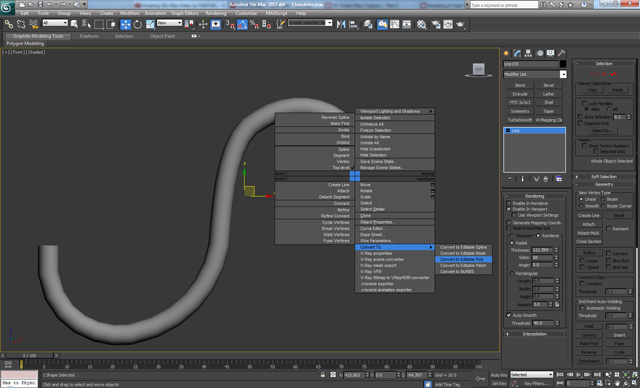Open Select by Name dialog icon

86,24
